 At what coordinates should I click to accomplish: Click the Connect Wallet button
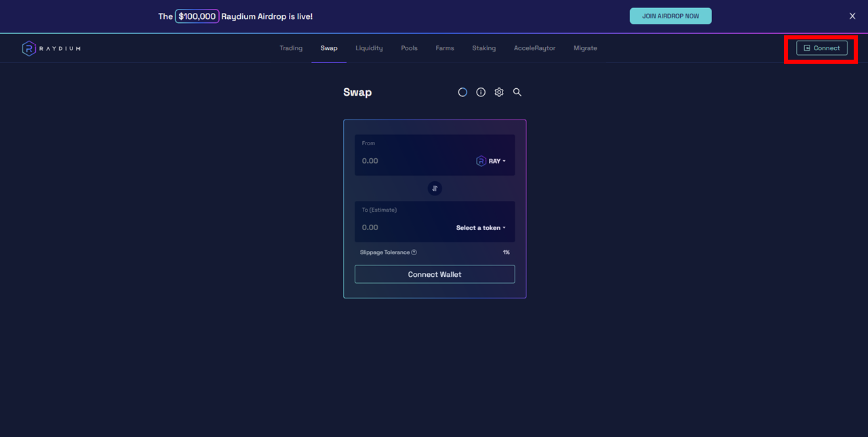[435, 274]
